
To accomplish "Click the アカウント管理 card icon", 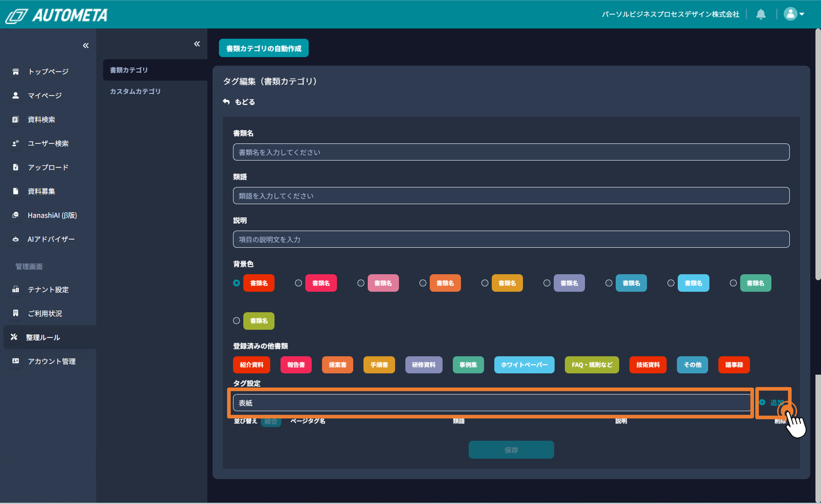I will click(x=15, y=361).
